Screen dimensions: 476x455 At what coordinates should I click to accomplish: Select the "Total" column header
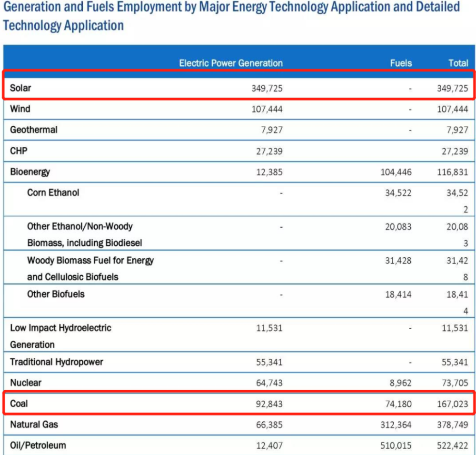click(x=458, y=63)
